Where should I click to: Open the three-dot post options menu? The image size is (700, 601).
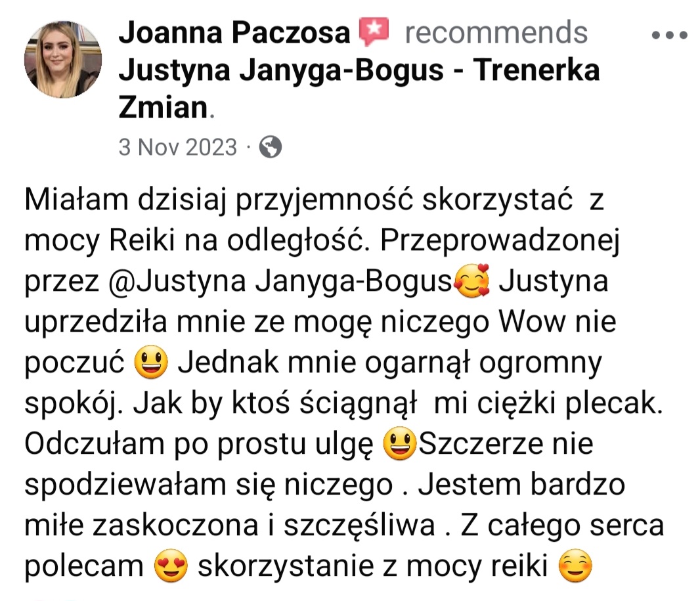click(668, 34)
